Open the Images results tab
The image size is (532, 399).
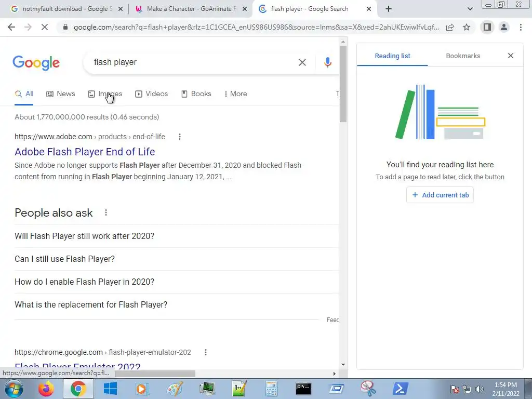105,94
